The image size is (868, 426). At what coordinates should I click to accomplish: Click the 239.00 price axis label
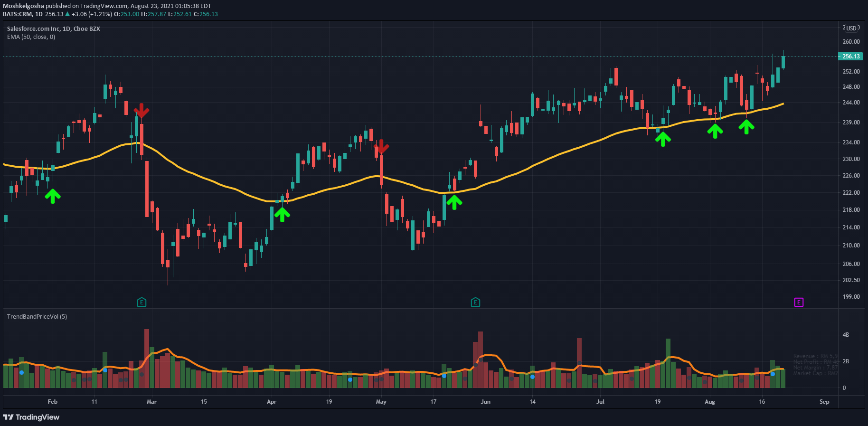(x=851, y=123)
